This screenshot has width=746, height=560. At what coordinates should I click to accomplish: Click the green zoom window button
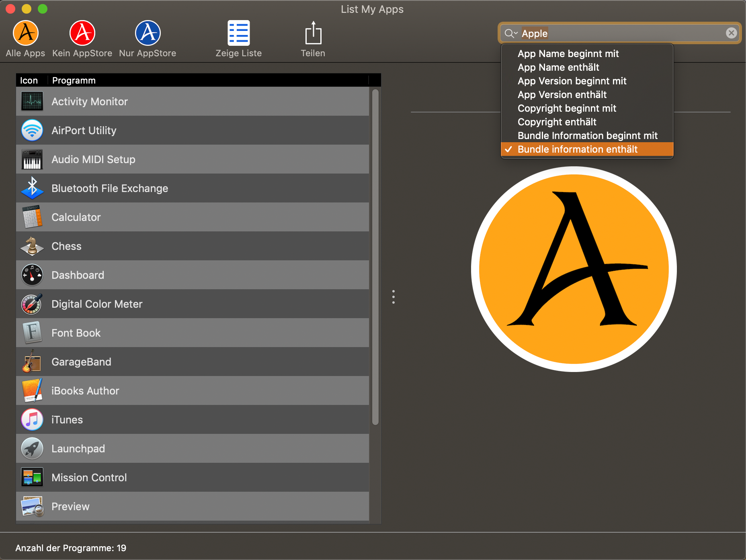point(43,9)
